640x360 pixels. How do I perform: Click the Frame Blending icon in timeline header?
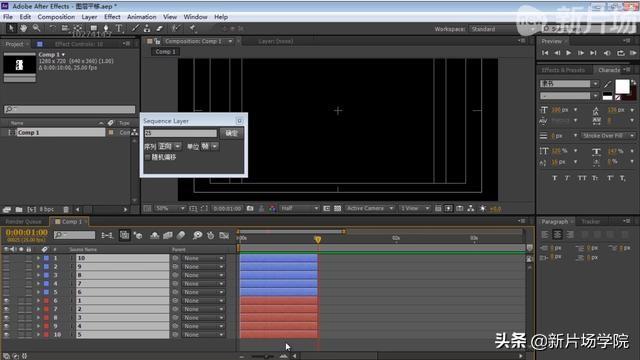coord(168,235)
